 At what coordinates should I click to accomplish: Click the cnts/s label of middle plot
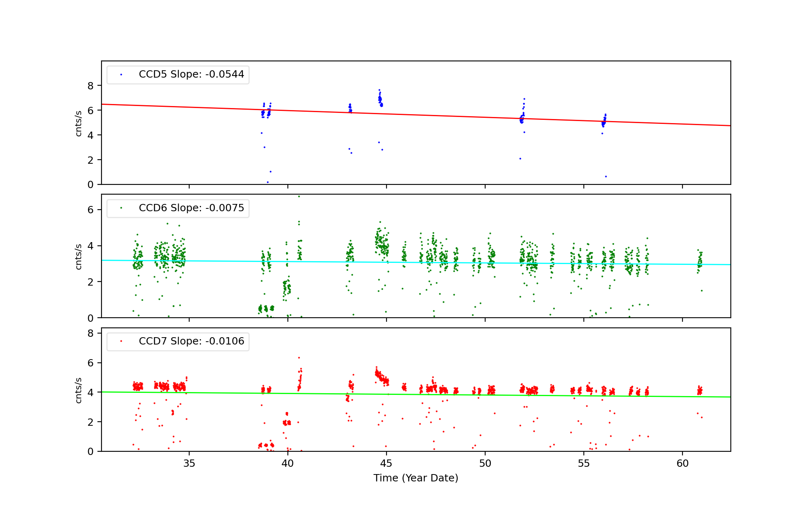(79, 256)
